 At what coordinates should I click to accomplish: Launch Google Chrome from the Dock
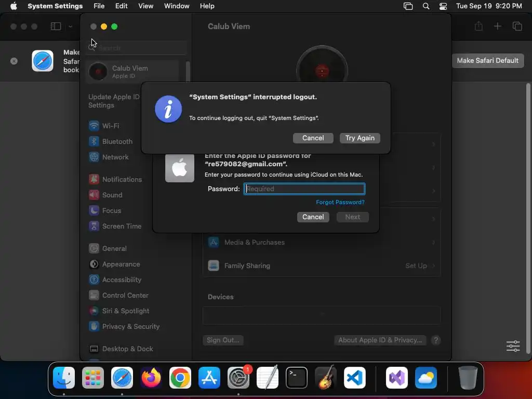pos(180,377)
